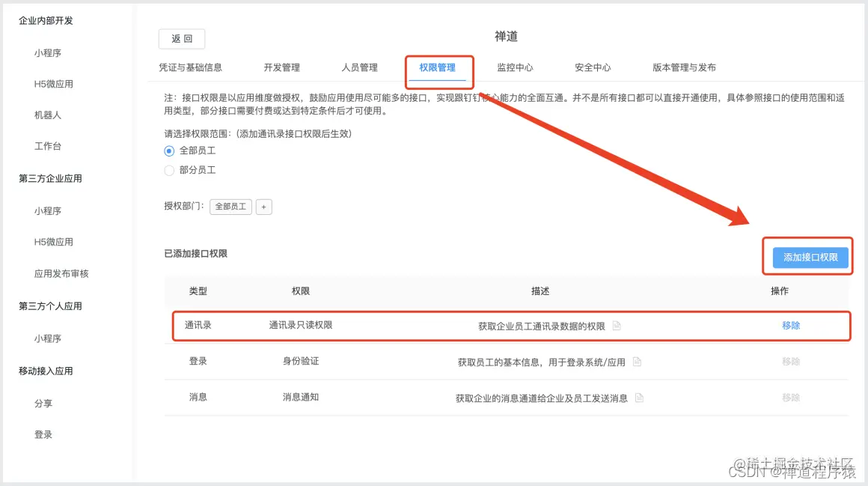
Task: Click the 返回 button
Action: click(180, 39)
